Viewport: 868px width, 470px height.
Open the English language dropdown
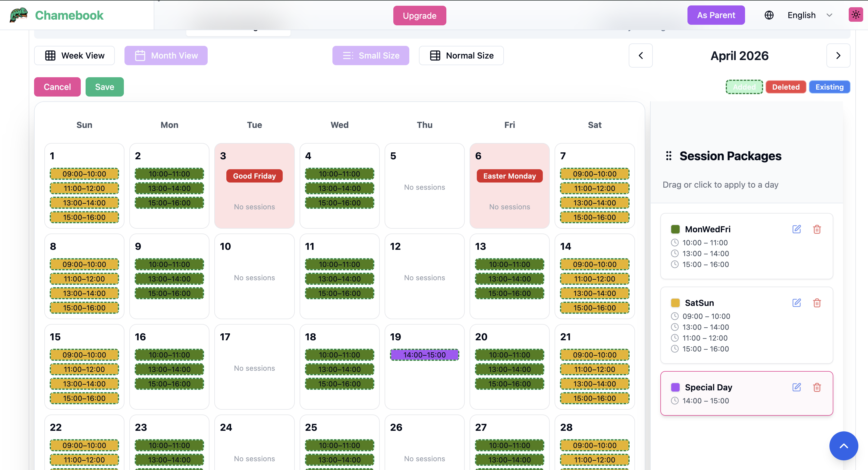pos(810,15)
